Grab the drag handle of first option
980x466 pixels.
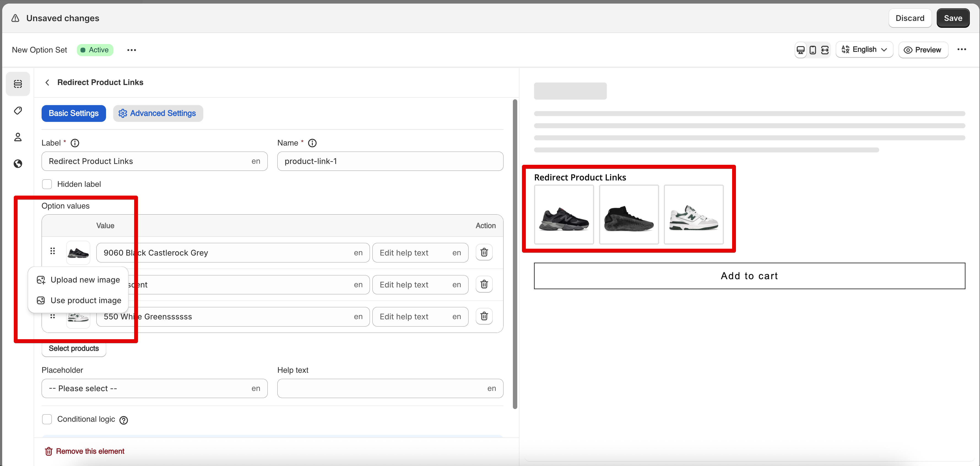pos(53,251)
